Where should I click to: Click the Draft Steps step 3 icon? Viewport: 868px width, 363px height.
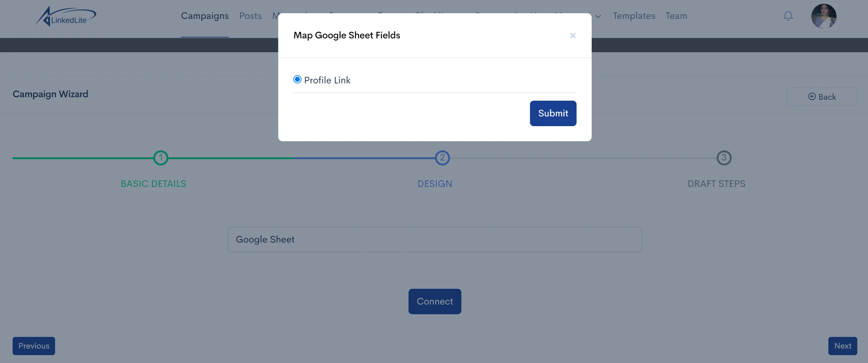[724, 158]
